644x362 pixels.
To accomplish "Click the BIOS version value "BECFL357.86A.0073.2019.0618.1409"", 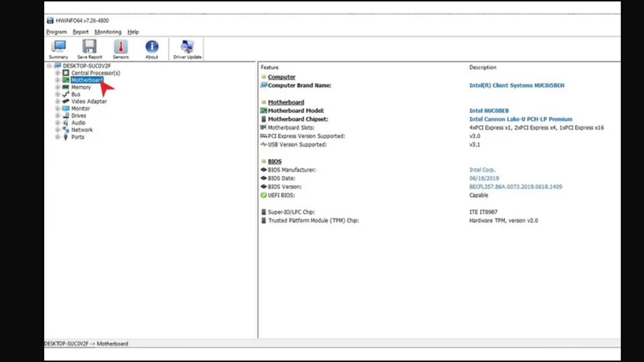I will click(x=516, y=187).
